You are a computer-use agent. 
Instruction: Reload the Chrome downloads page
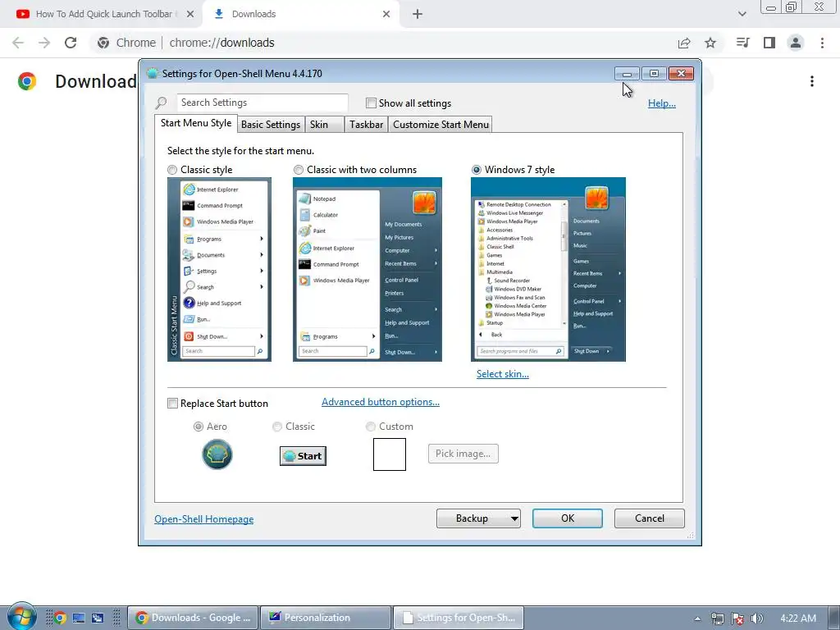click(x=71, y=43)
